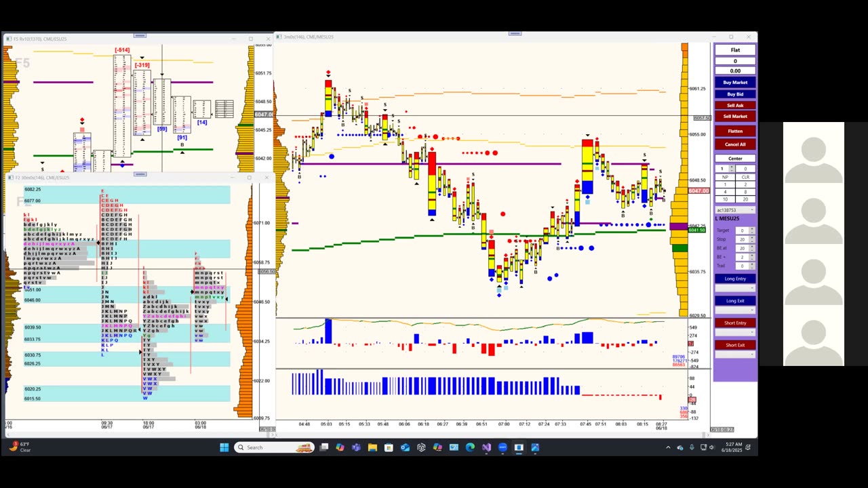
Task: Select the NP quantity preset
Action: [724, 177]
